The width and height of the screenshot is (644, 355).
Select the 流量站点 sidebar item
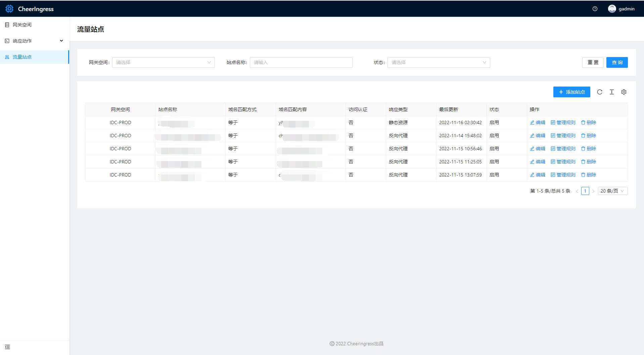(x=35, y=57)
